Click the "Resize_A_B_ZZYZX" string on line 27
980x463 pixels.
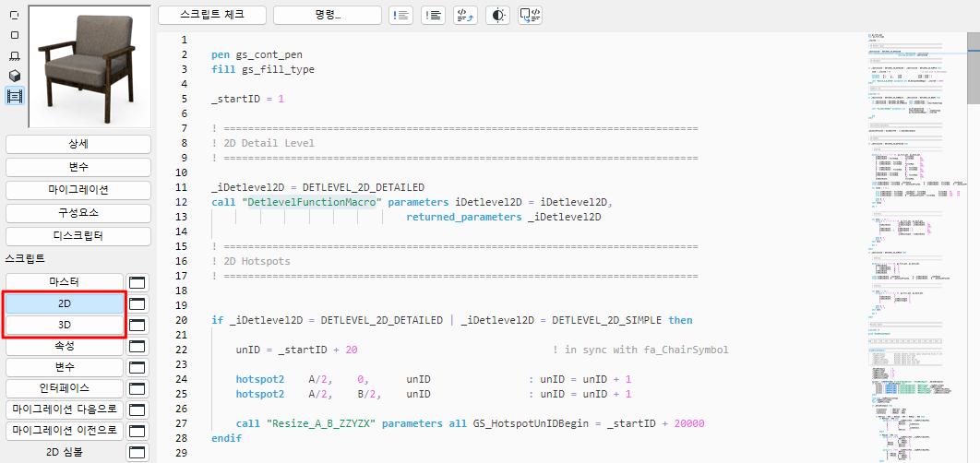[320, 423]
